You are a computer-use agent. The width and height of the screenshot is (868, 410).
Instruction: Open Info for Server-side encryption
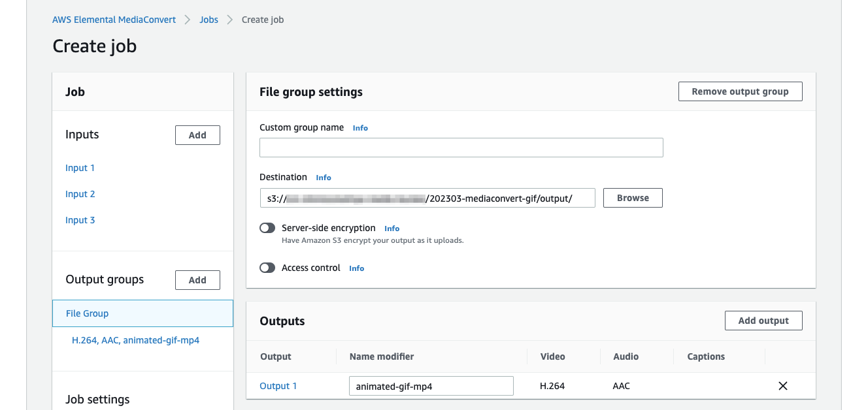click(392, 229)
